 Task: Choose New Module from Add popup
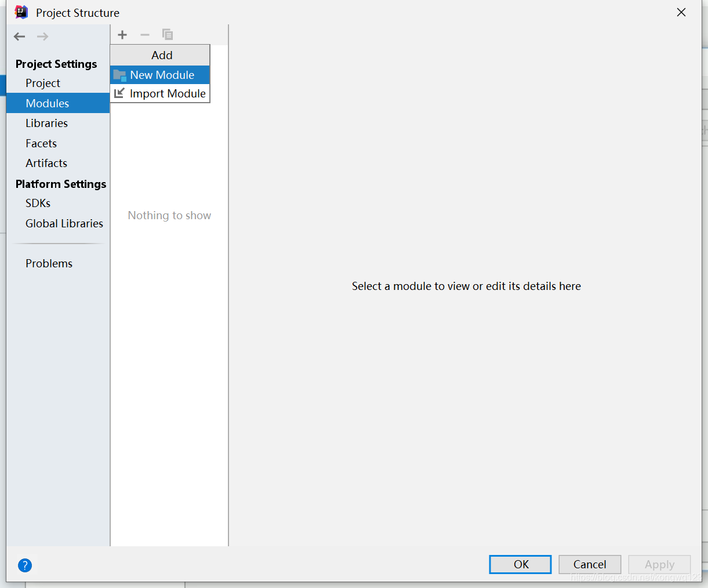coord(160,75)
